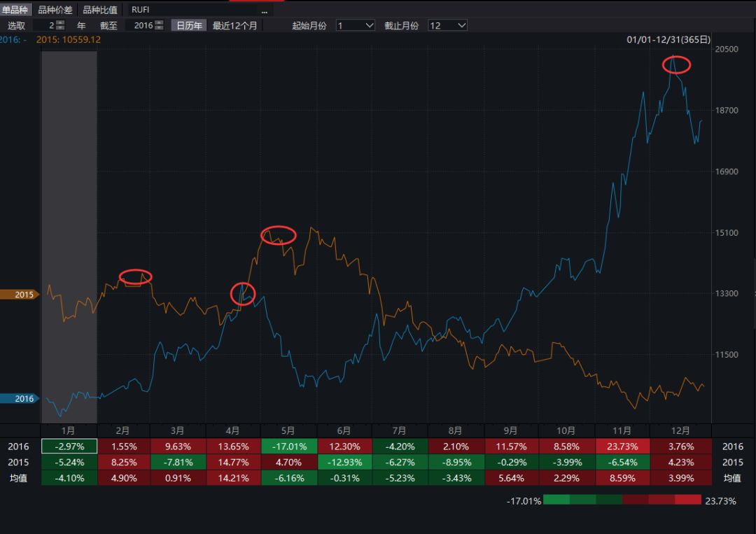
Task: Click the red circle marker at December peak
Action: tap(676, 65)
